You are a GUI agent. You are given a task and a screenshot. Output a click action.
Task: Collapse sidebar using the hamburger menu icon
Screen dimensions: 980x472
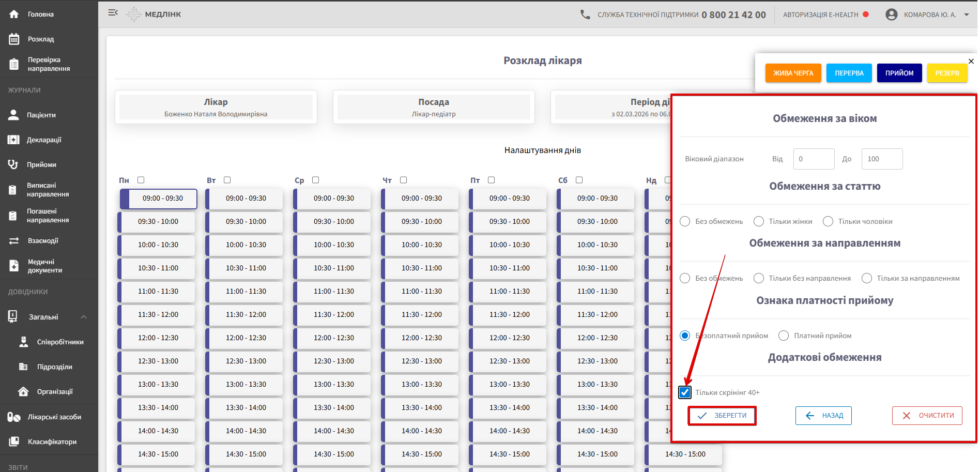[x=113, y=13]
